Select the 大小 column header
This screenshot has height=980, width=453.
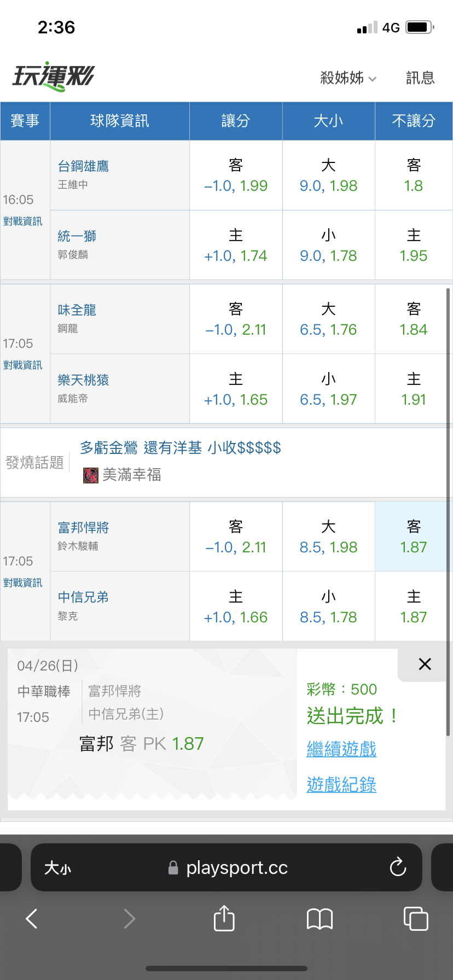[328, 121]
